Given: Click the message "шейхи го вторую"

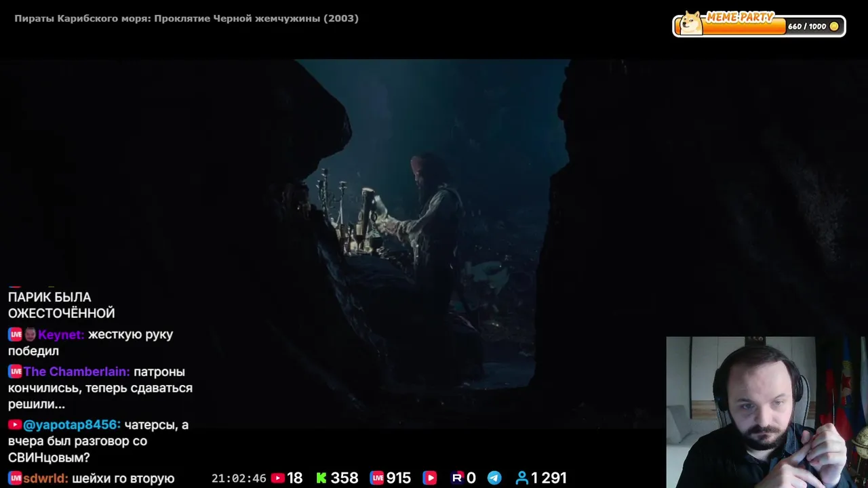Looking at the screenshot, I should (x=123, y=479).
